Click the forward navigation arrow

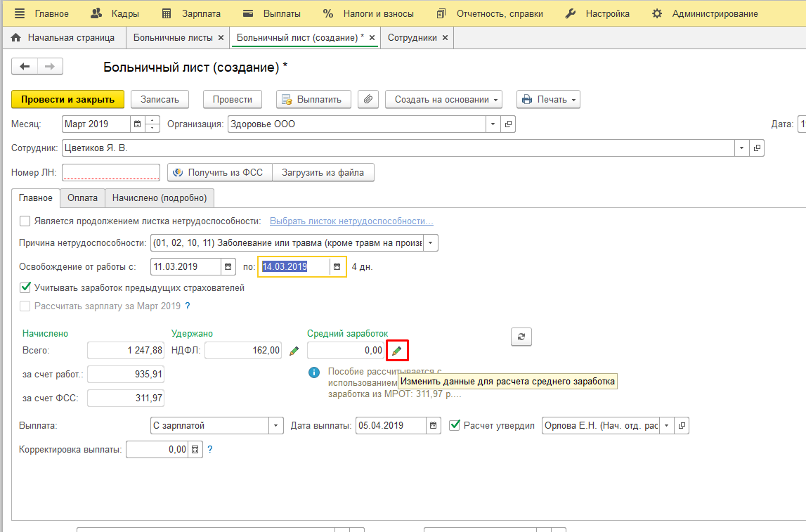tap(50, 66)
